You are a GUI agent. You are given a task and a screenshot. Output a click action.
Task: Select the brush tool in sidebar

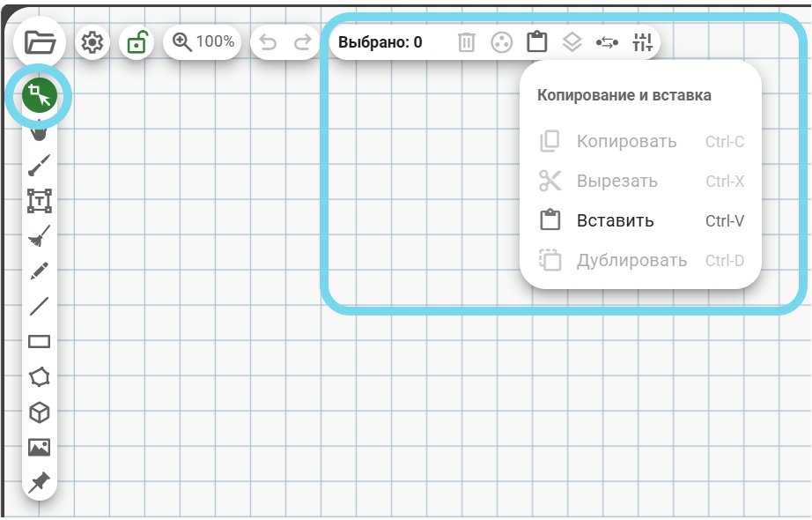(39, 165)
